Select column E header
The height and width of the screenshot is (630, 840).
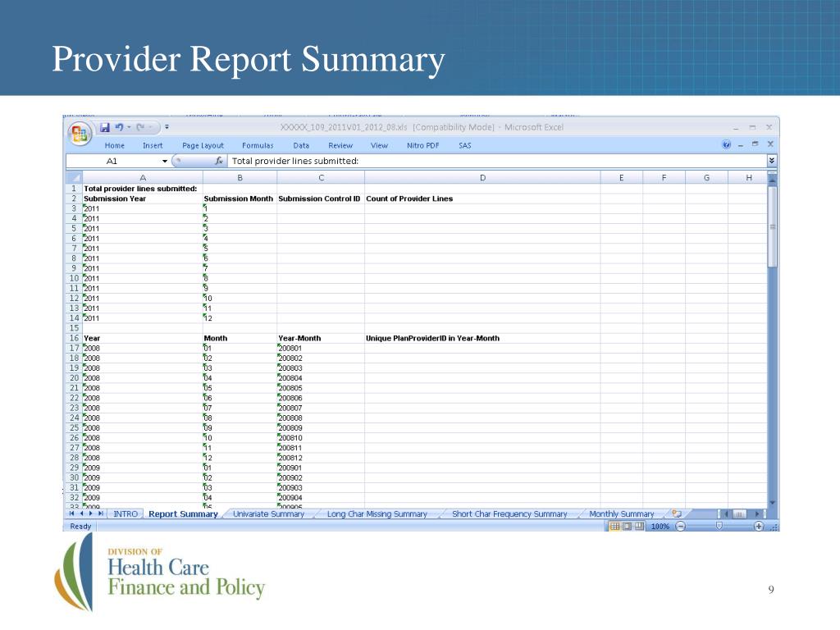[x=622, y=178]
